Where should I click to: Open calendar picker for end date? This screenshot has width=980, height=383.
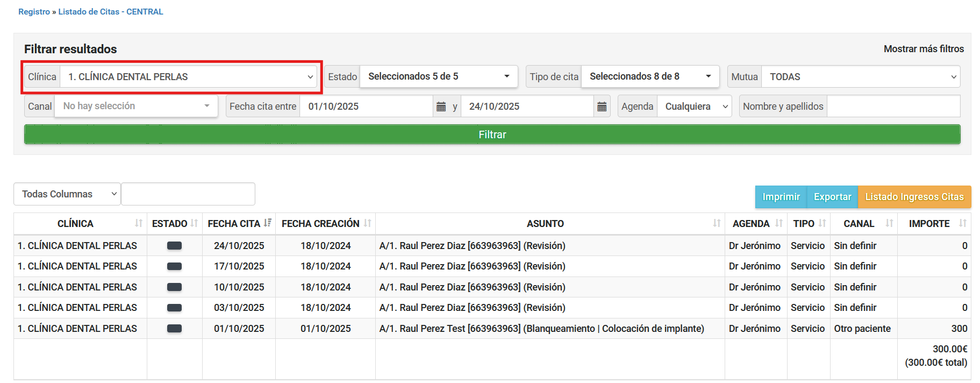[x=602, y=107]
